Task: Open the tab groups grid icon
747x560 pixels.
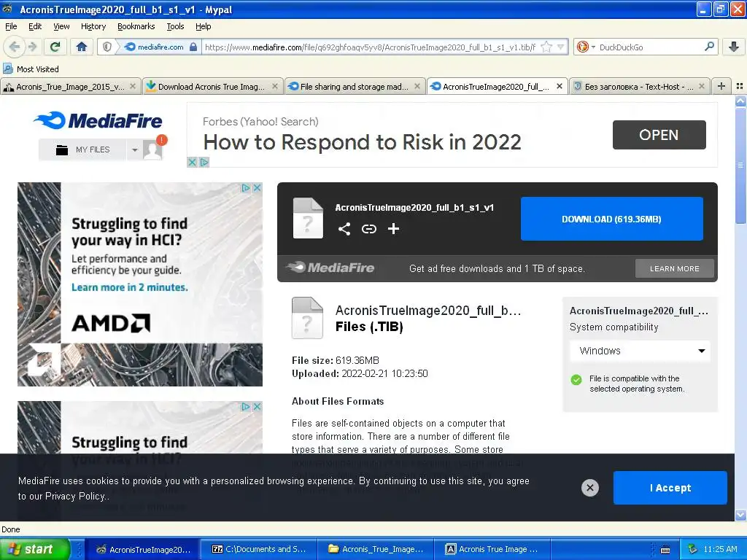Action: click(740, 86)
